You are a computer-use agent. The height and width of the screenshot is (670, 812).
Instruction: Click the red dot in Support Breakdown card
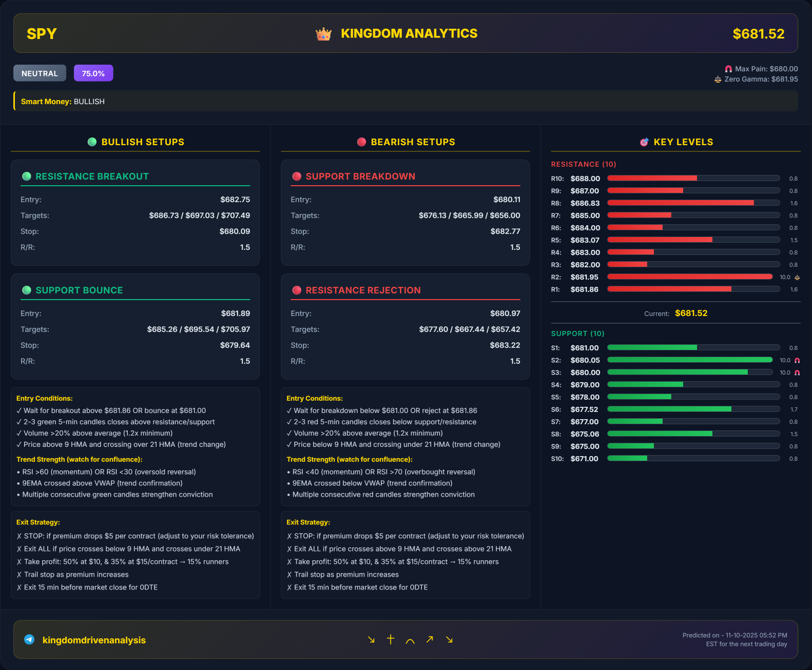click(x=297, y=176)
